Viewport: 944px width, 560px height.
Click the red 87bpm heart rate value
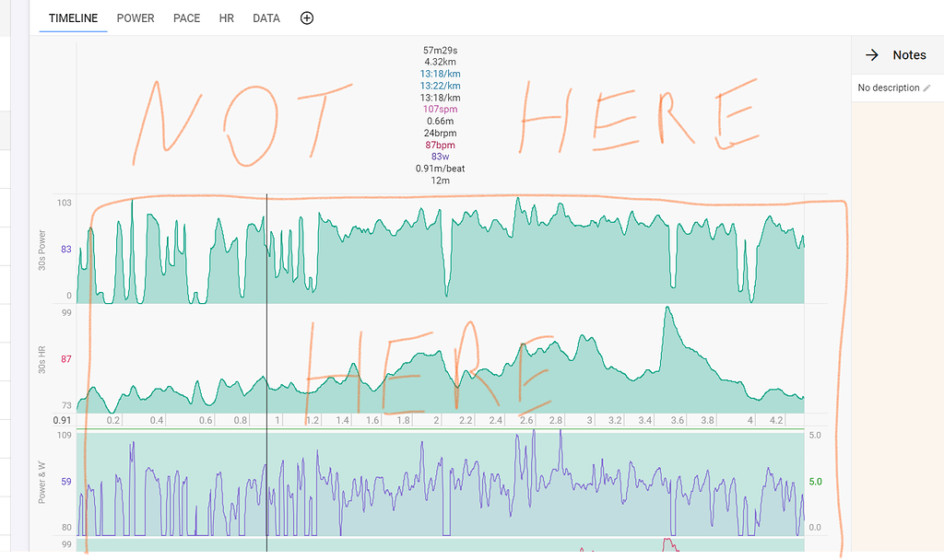(x=440, y=146)
